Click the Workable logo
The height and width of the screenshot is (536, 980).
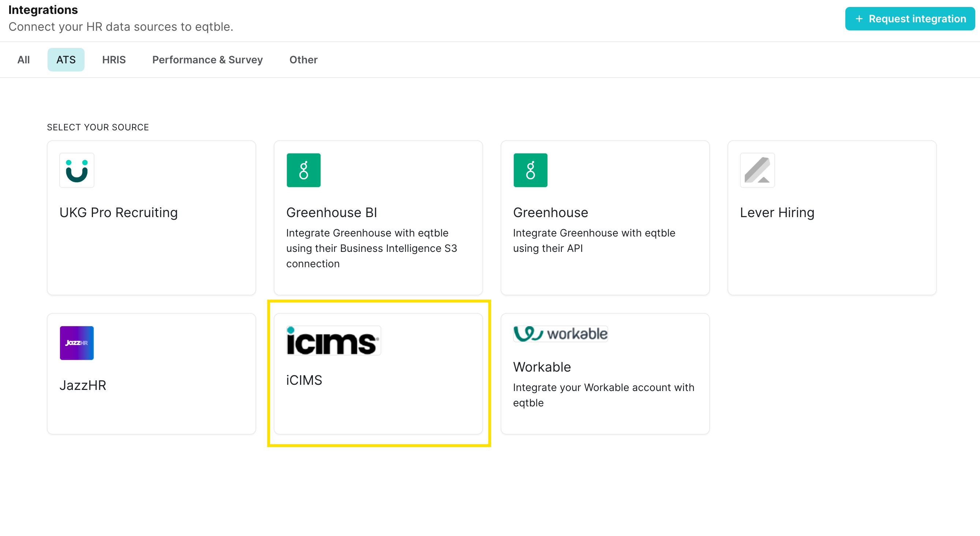[x=560, y=334]
